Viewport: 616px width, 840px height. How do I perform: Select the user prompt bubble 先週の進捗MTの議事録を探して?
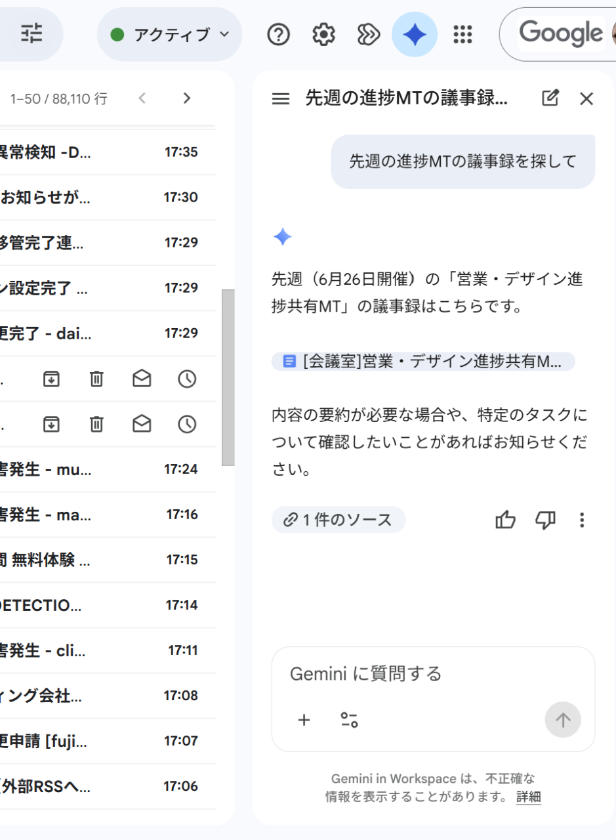[462, 161]
